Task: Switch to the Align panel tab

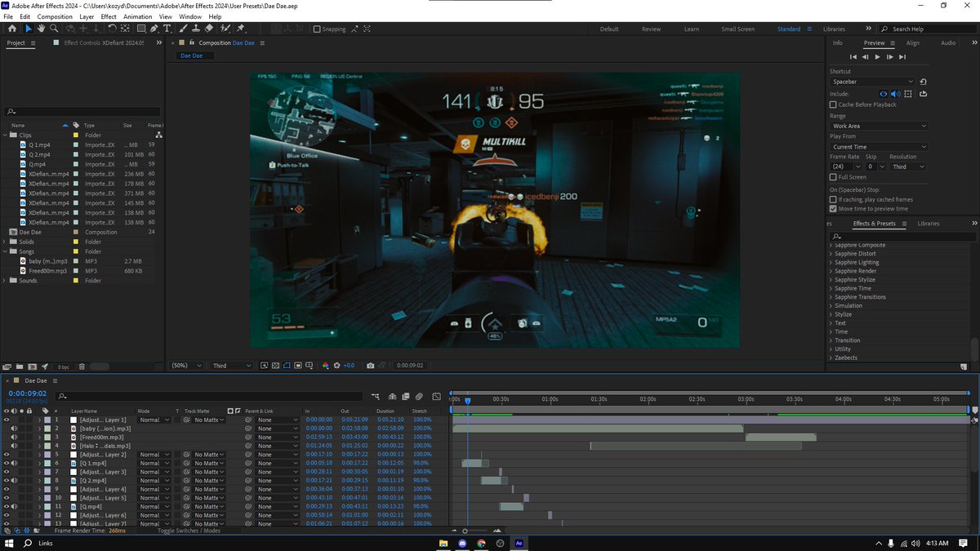Action: click(x=912, y=42)
